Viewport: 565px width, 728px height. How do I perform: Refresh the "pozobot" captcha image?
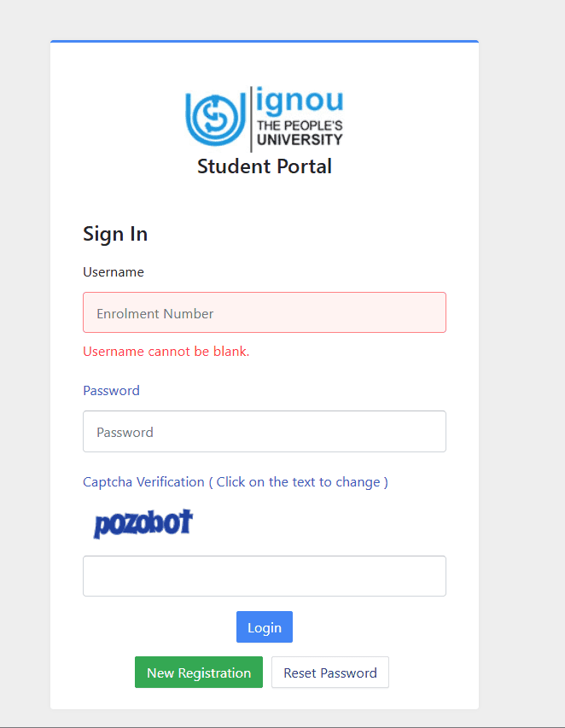(143, 523)
